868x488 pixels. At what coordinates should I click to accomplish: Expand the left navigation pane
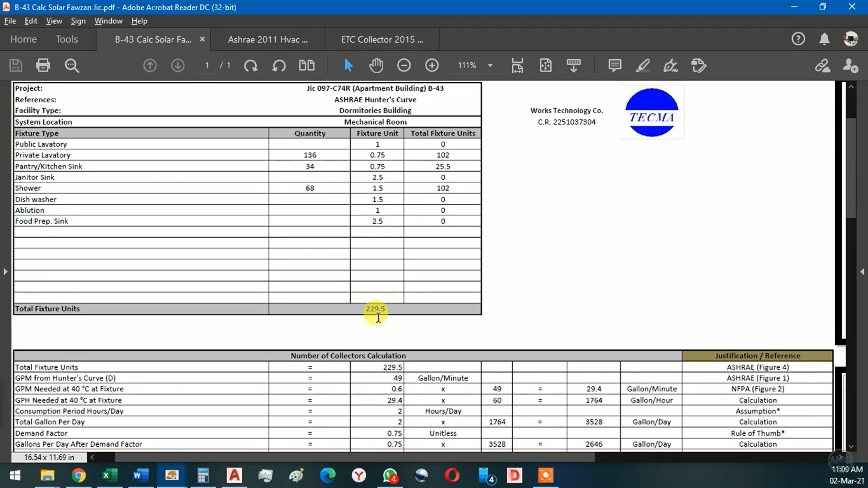[5, 271]
